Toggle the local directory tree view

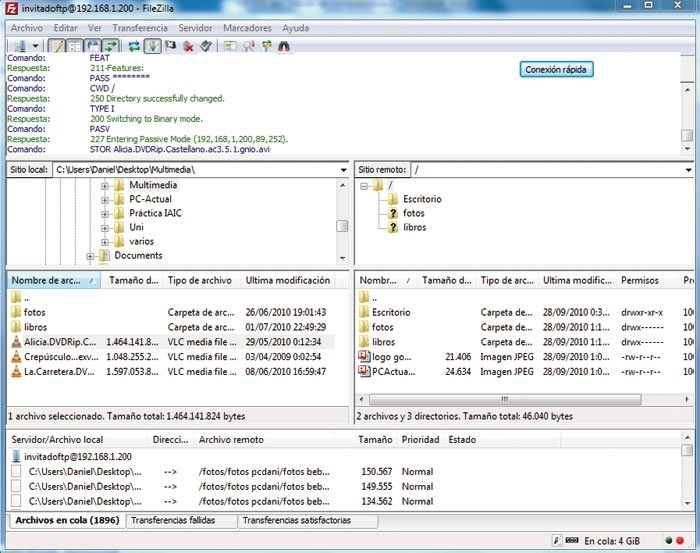75,46
